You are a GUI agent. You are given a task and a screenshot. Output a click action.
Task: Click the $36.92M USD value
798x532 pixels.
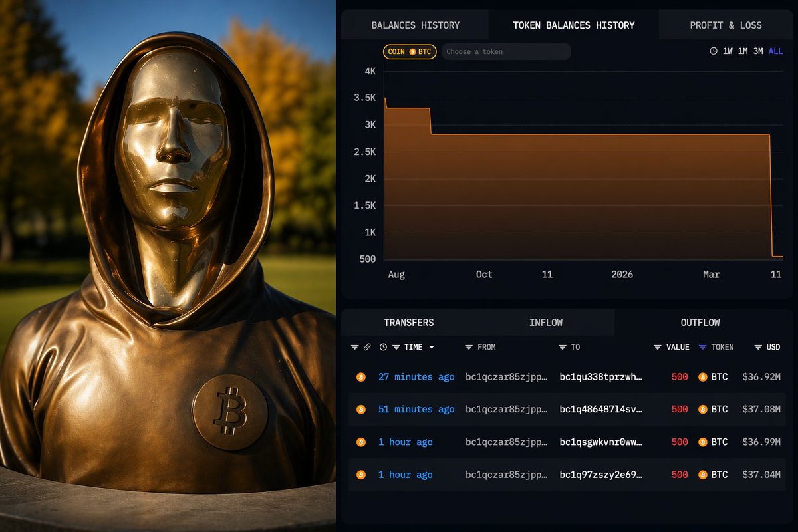point(761,377)
